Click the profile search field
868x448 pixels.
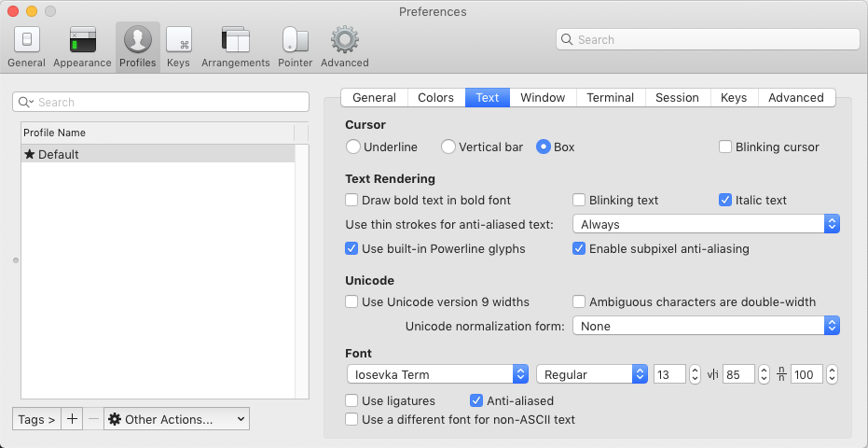160,102
